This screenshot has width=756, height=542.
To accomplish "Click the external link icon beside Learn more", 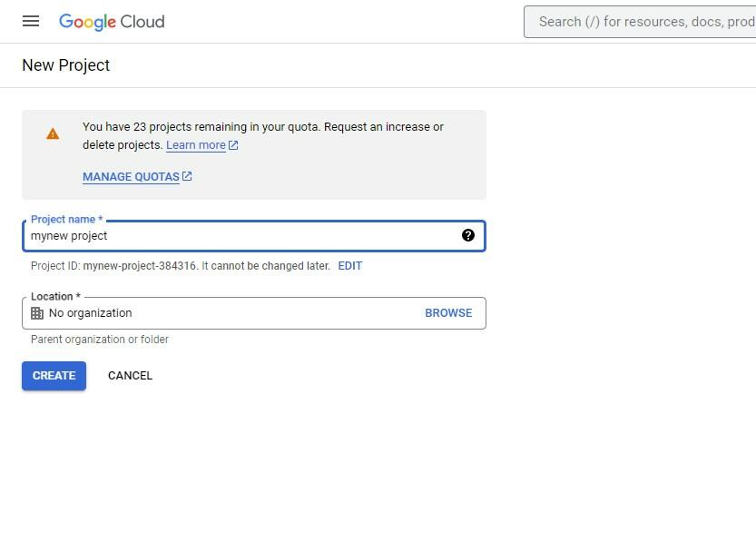I will click(232, 143).
